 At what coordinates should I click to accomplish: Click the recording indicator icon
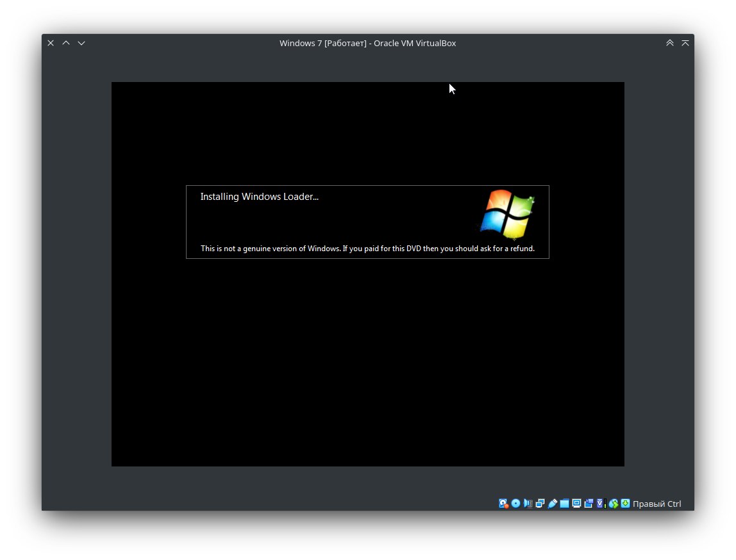click(589, 504)
